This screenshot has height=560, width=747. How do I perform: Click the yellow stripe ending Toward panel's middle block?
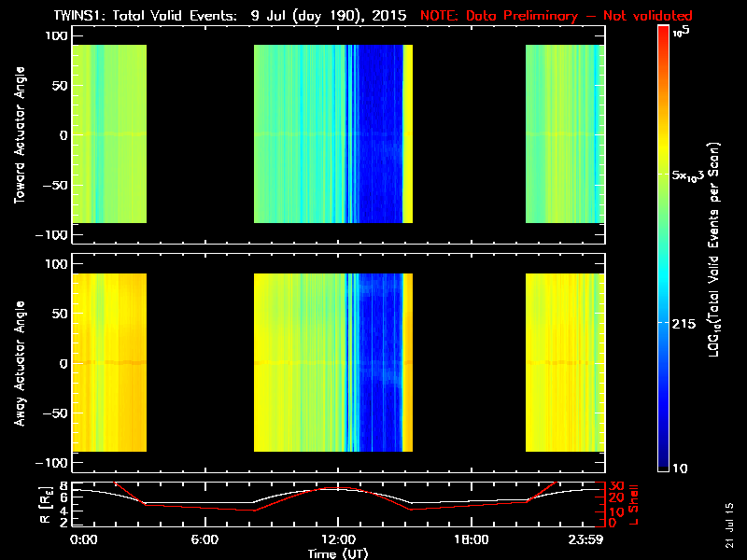pos(408,135)
